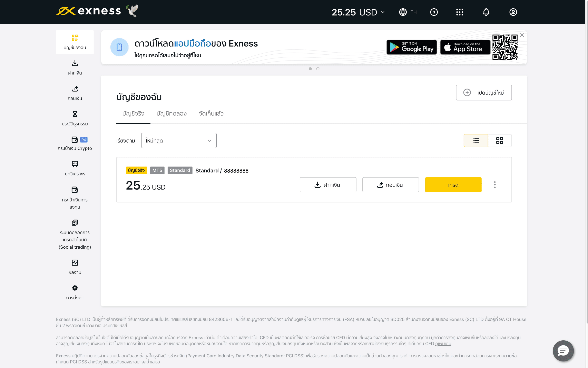Switch to บัญชีจริง tab
This screenshot has width=588, height=368.
click(x=133, y=114)
